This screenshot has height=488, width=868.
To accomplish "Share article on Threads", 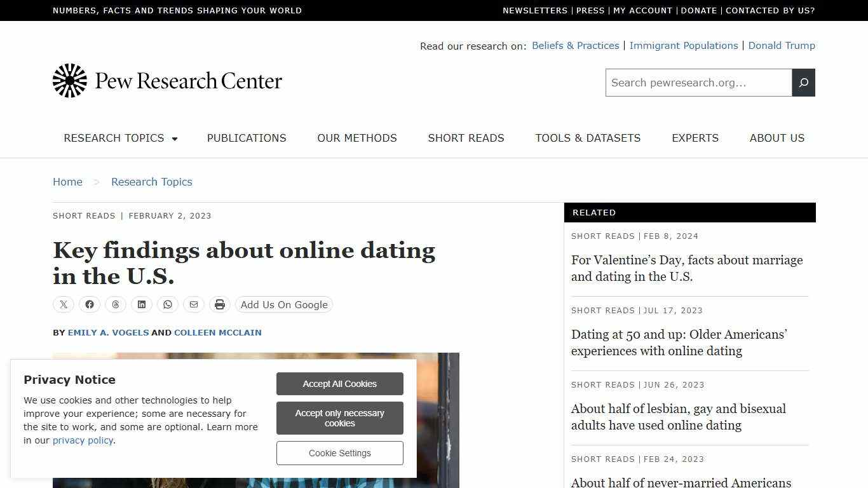I will point(115,304).
